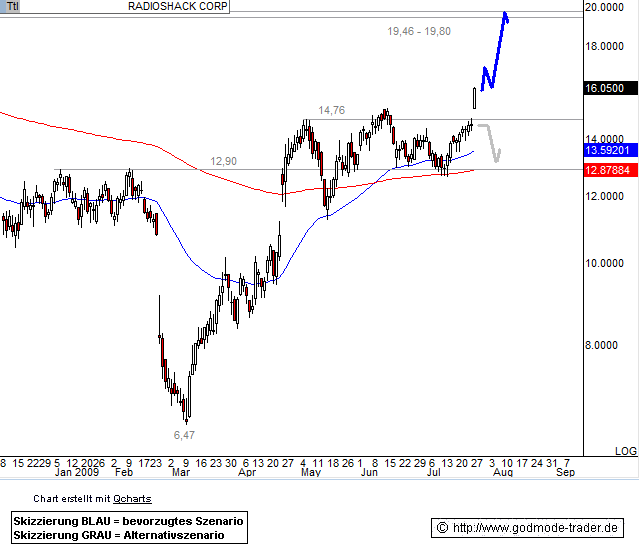Click the LOG scale label

tap(626, 451)
